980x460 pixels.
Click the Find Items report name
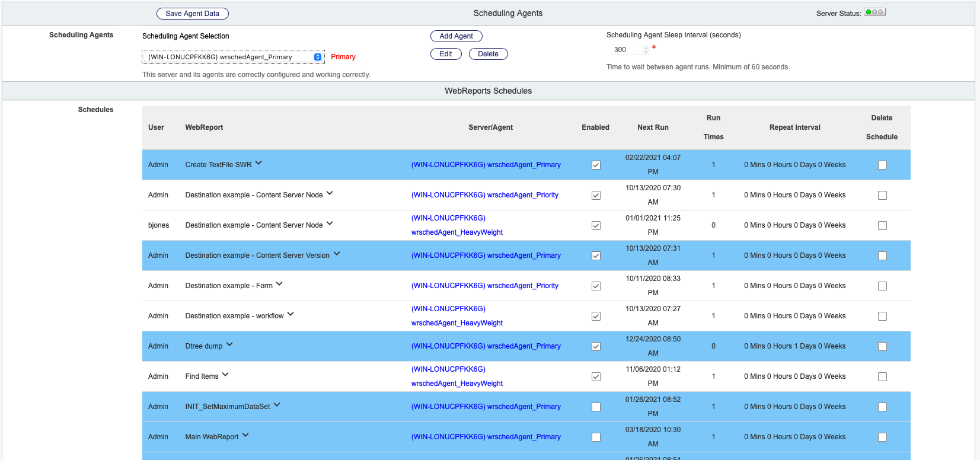coord(202,376)
